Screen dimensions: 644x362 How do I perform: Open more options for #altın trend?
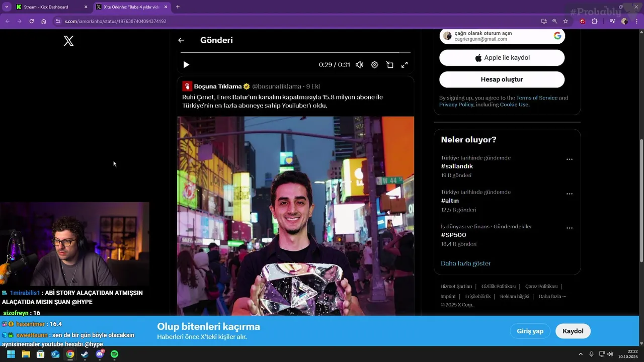pyautogui.click(x=570, y=194)
